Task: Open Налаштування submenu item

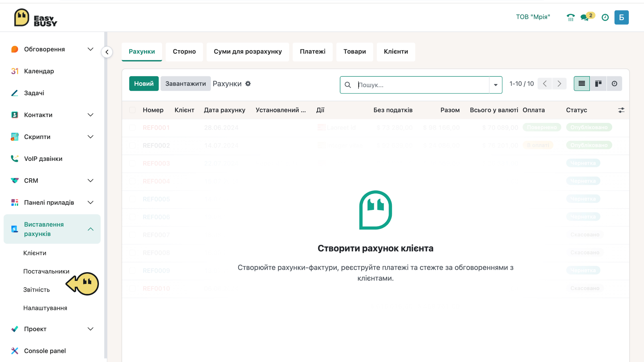Action: pos(45,308)
